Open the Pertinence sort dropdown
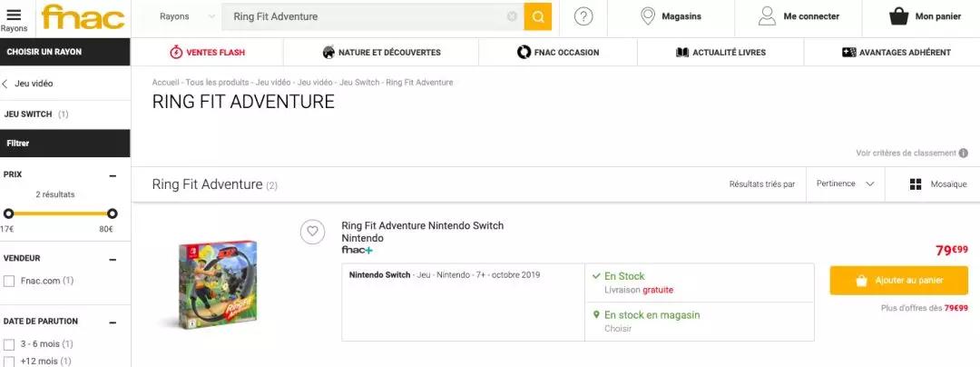The width and height of the screenshot is (980, 367). tap(845, 183)
